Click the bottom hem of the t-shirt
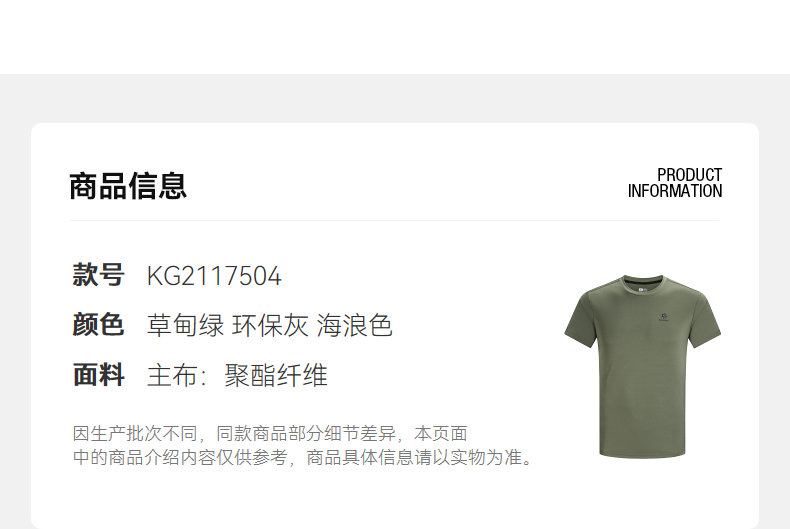The image size is (790, 529). 642,452
